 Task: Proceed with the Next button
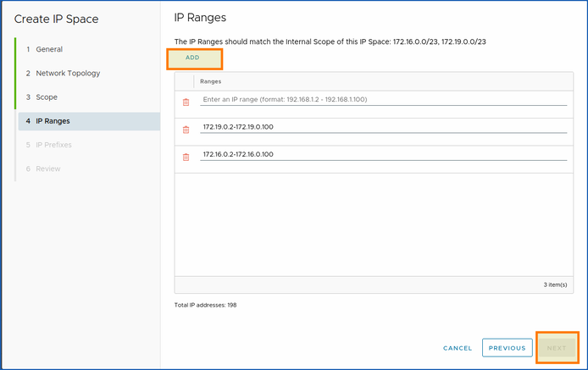tap(557, 348)
